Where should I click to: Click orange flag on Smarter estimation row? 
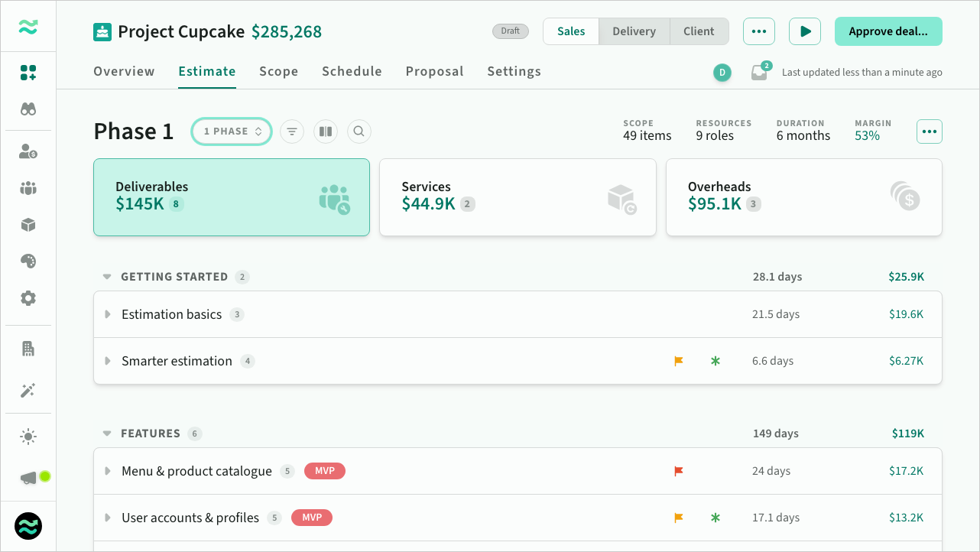point(678,361)
